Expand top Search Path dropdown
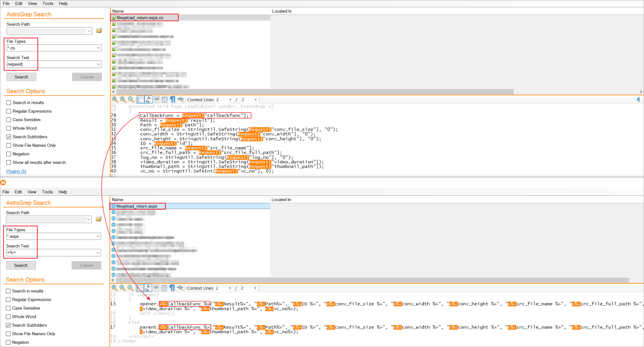 click(89, 31)
